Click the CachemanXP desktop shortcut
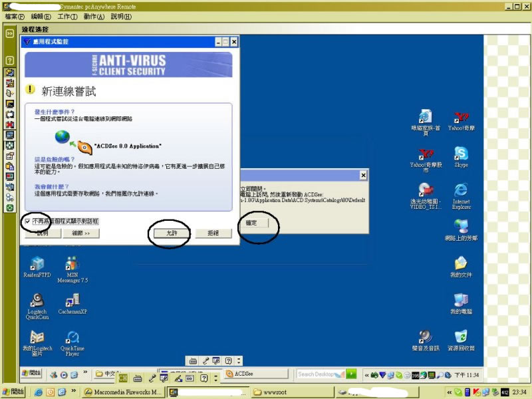 72,303
